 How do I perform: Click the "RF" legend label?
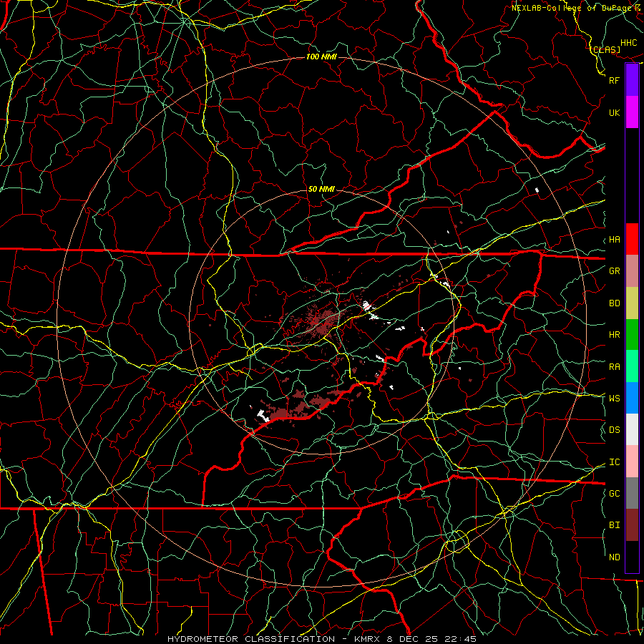(614, 80)
